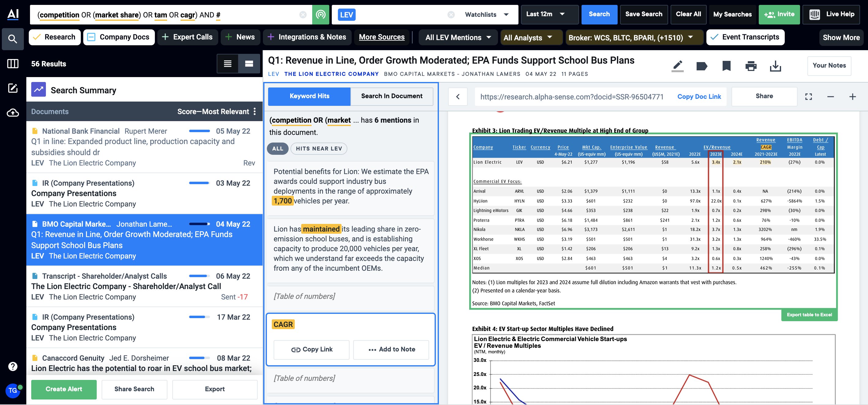Open More Sources link
Screen dimensions: 868x405
click(x=381, y=37)
